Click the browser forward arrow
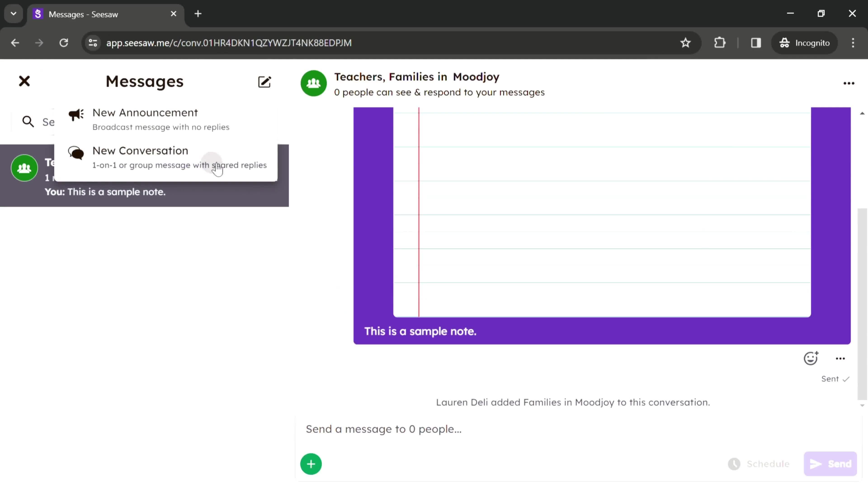 click(x=39, y=43)
